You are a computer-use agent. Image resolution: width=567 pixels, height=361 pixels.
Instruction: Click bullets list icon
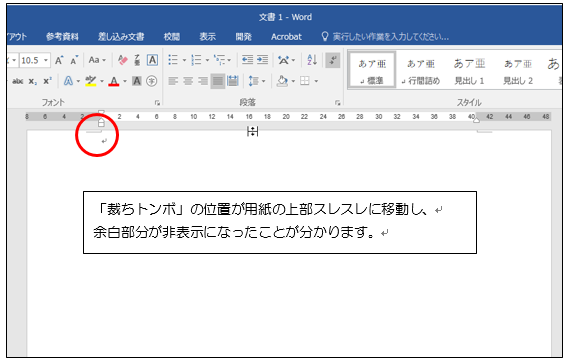coord(173,60)
